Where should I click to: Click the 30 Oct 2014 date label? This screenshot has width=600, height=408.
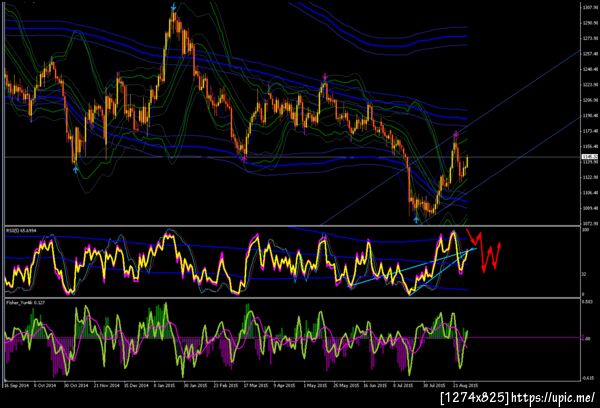coord(76,385)
